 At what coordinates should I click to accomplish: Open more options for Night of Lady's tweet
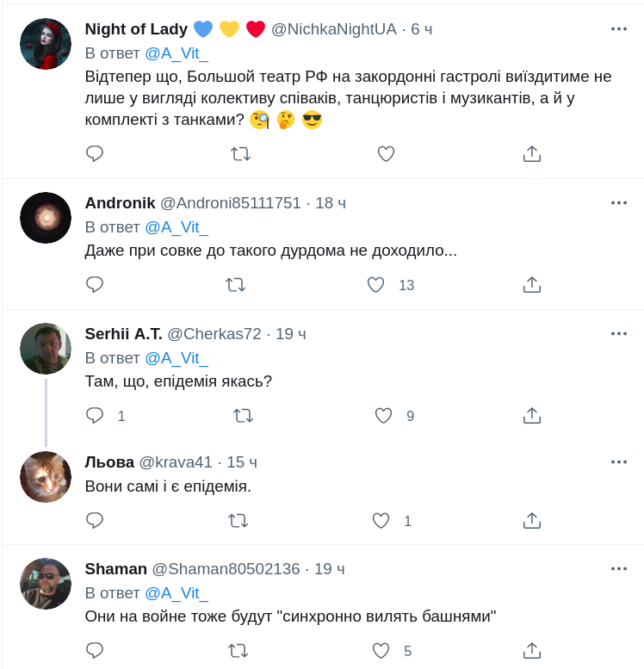(x=618, y=28)
